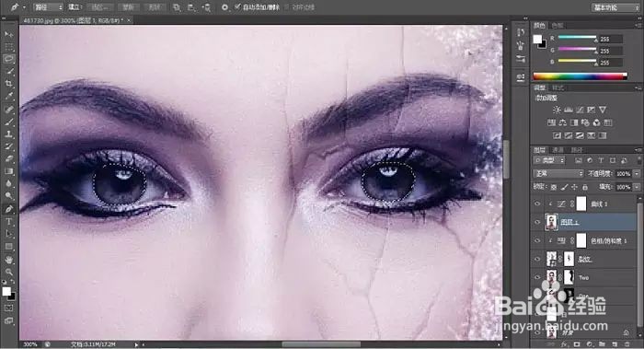Image resolution: width=644 pixels, height=349 pixels.
Task: Click lock position icon
Action: click(575, 188)
